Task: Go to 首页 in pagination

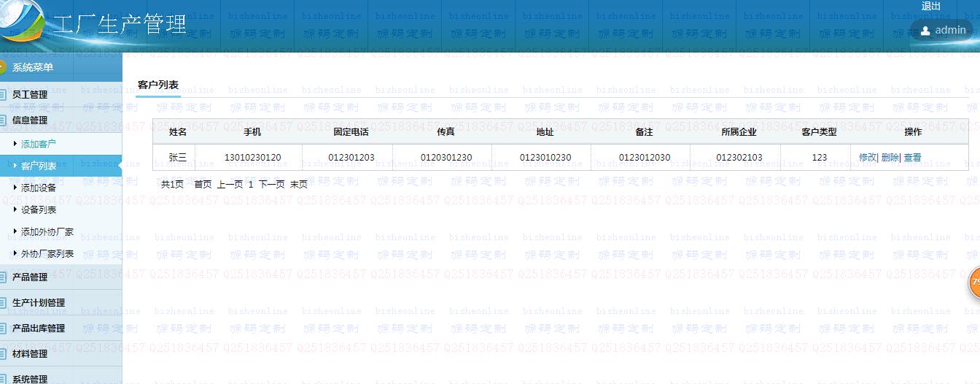Action: click(x=203, y=184)
